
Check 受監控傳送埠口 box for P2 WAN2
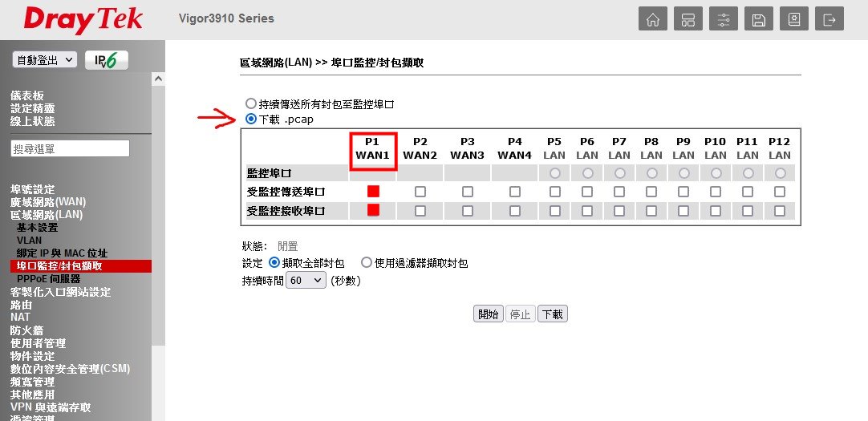click(x=420, y=192)
